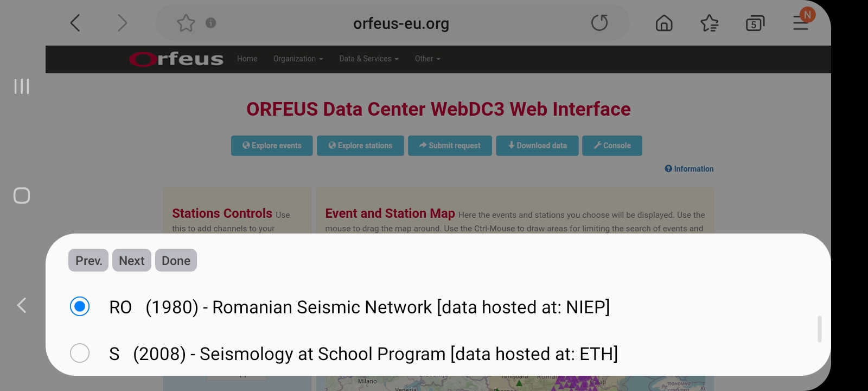Go to the Home menu item
868x391 pixels.
point(247,59)
